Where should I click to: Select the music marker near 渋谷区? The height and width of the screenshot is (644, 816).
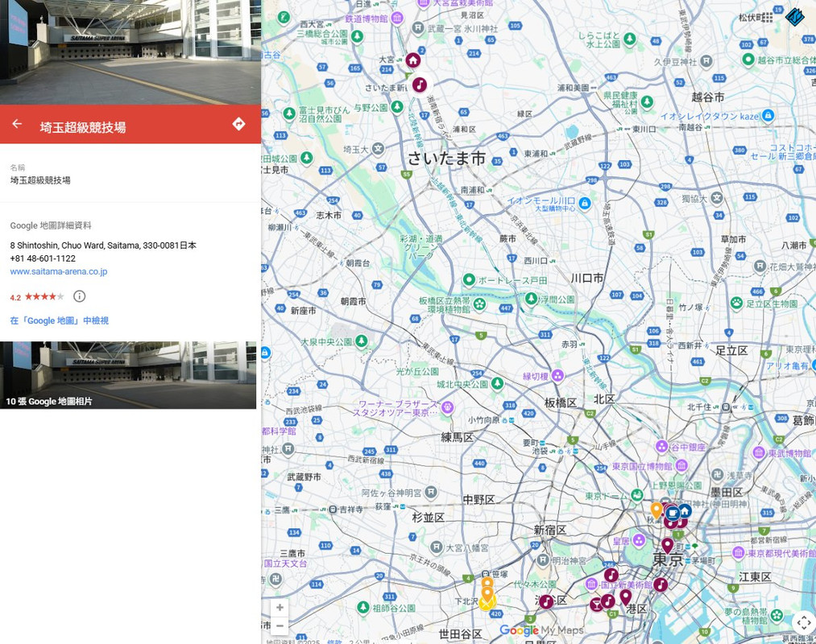[546, 602]
